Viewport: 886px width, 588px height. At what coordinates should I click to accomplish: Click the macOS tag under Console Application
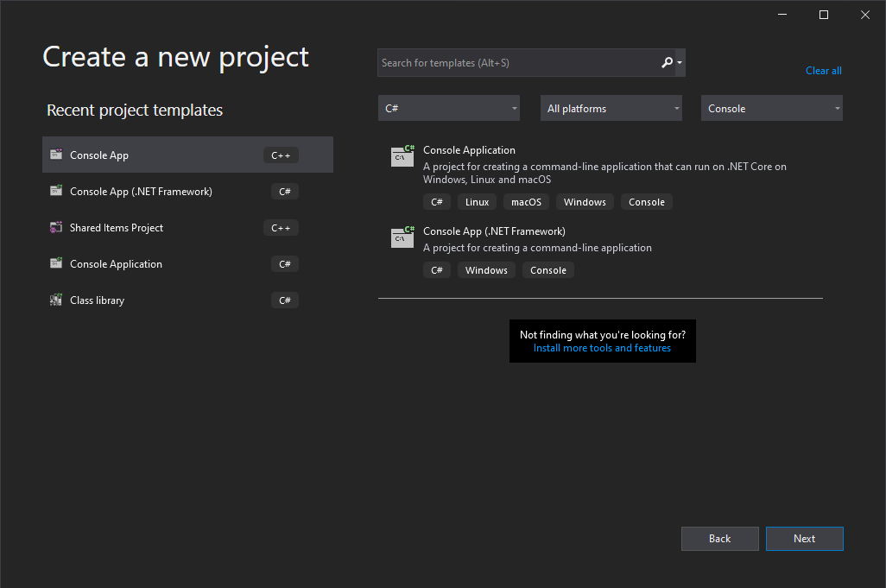click(526, 201)
